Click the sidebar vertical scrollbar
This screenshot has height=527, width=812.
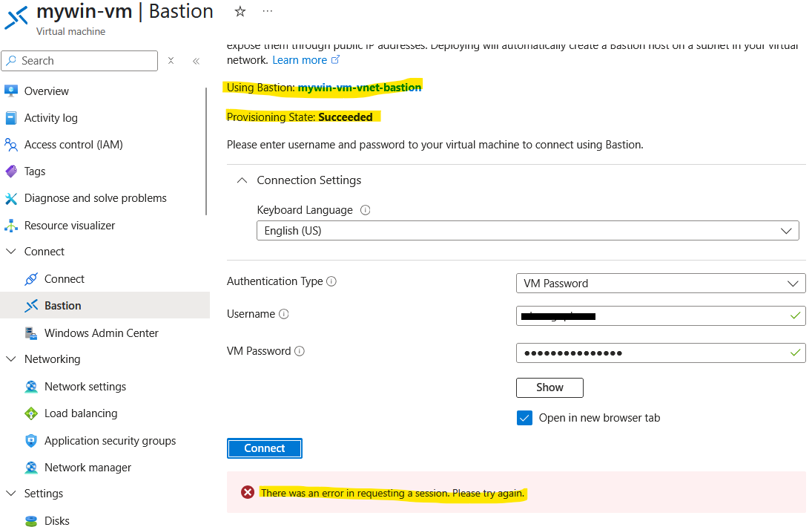tap(206, 151)
